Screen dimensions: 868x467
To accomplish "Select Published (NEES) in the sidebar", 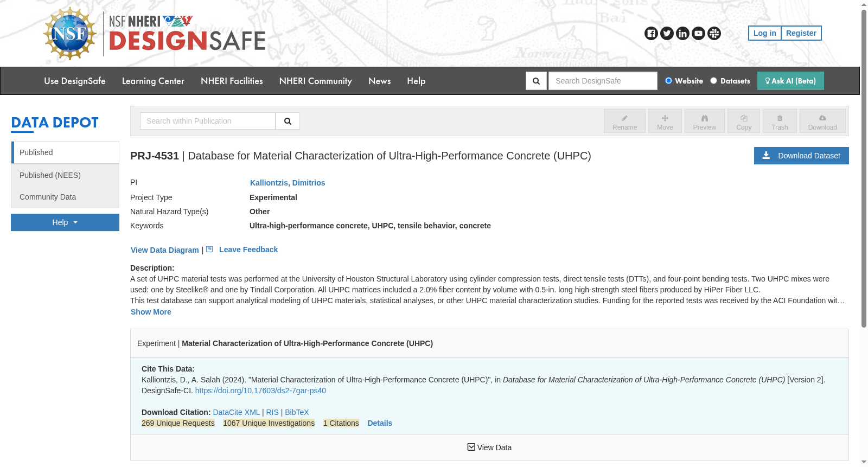I will pyautogui.click(x=65, y=175).
